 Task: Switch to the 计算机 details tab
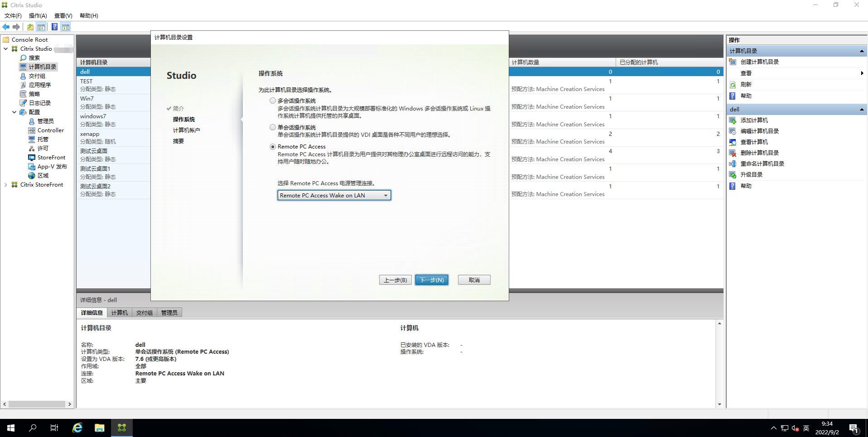(x=119, y=312)
